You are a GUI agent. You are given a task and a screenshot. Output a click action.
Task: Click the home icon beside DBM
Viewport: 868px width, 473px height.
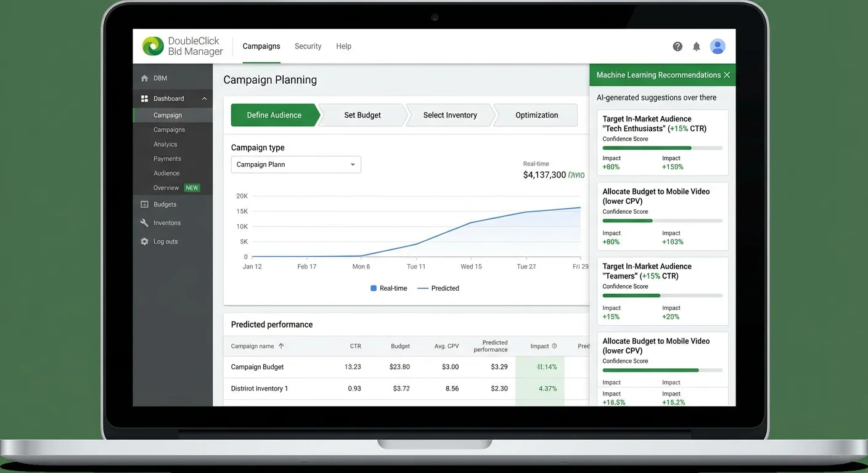click(144, 78)
